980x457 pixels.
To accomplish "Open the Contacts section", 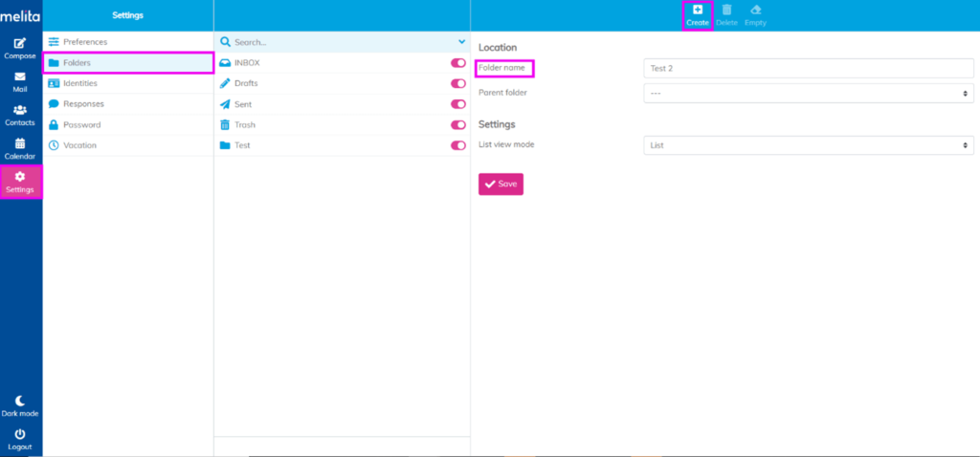I will click(20, 111).
